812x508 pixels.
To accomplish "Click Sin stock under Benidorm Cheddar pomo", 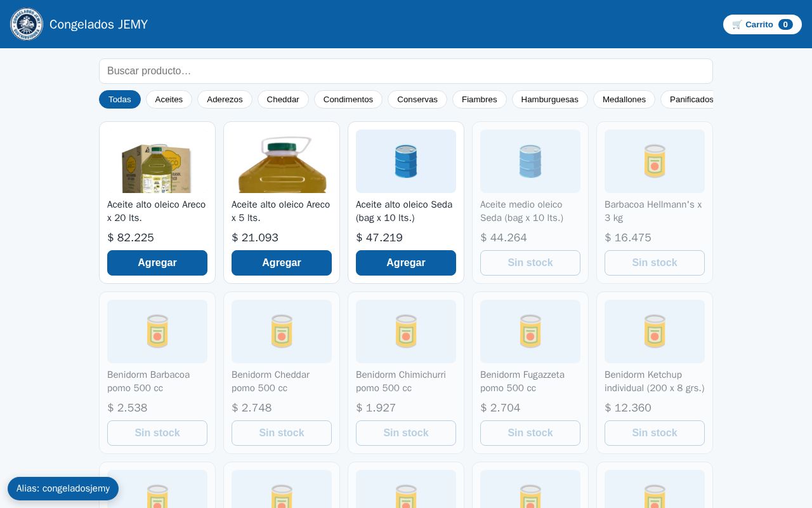I will pos(282,433).
